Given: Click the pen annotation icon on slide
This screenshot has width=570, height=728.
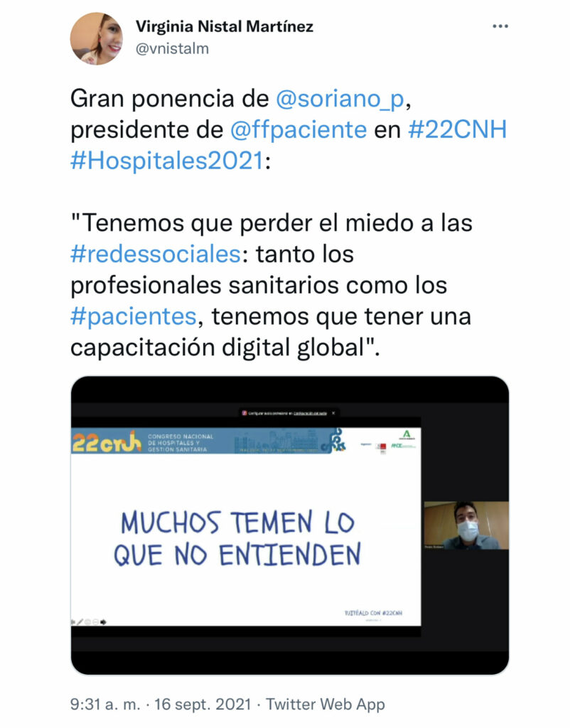Looking at the screenshot, I should tap(80, 621).
